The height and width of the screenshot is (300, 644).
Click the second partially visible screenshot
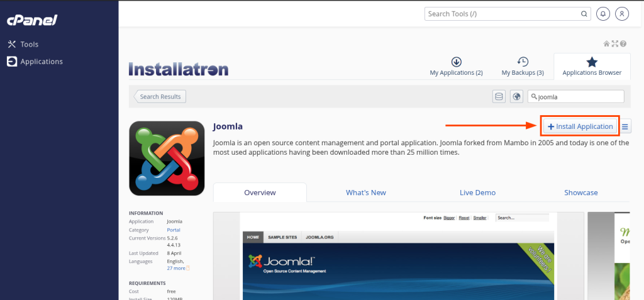pos(609,256)
